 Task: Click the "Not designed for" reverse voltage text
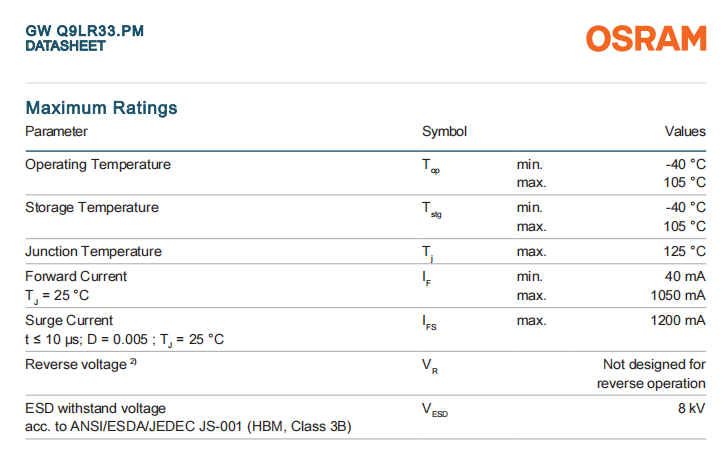(x=654, y=364)
